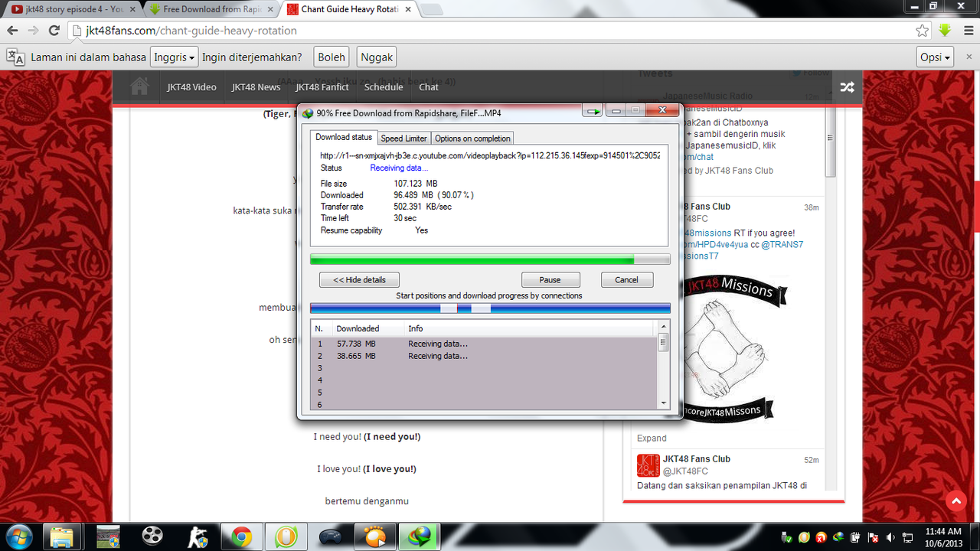Click the translate bar language icon

(15, 57)
